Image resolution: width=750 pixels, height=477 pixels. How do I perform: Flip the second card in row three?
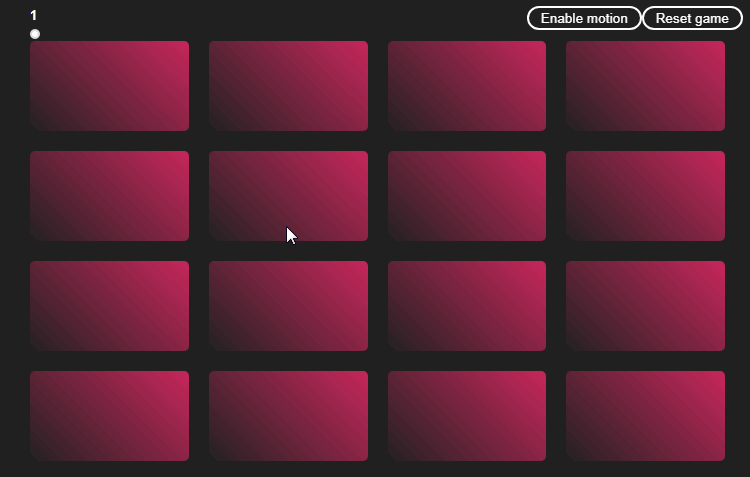288,306
